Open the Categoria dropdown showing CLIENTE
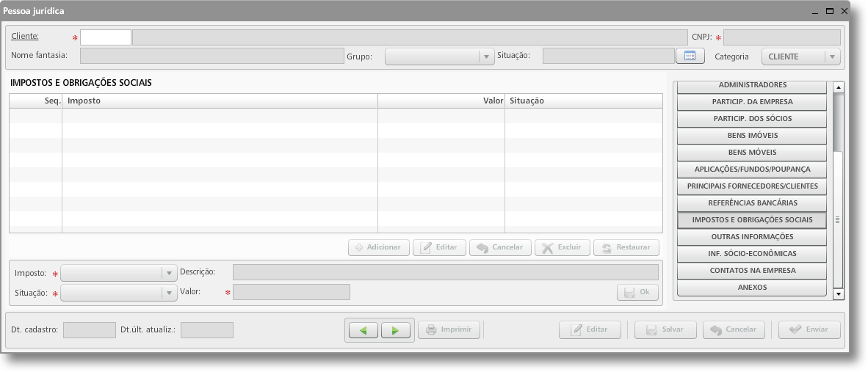Viewport: 868px width, 372px height. point(801,56)
